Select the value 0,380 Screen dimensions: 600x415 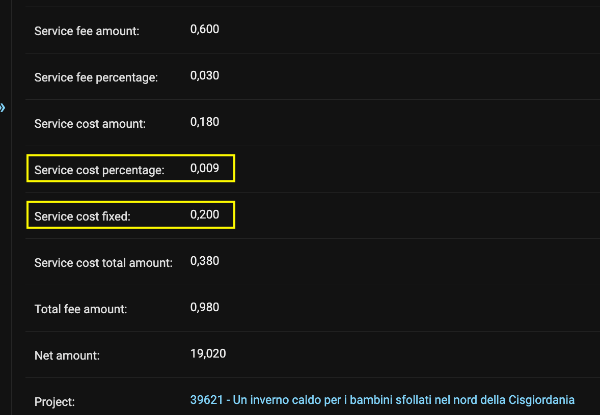204,261
